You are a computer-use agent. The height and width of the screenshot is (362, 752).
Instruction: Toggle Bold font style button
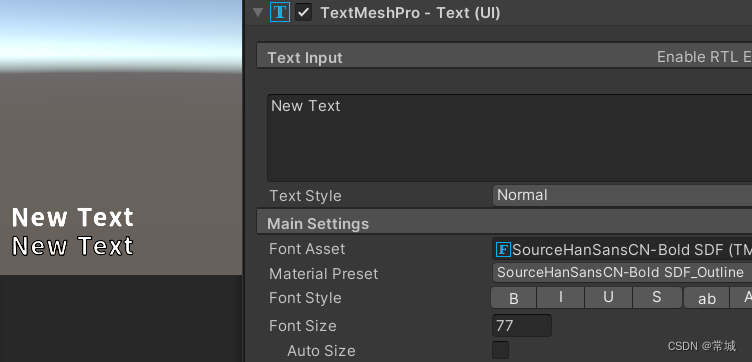point(513,298)
